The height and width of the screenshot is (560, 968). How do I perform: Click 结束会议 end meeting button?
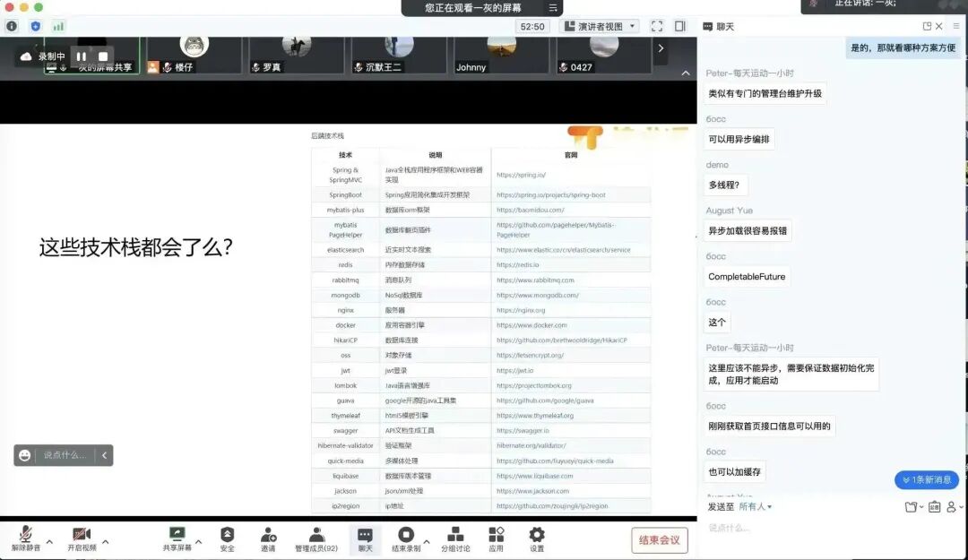[660, 540]
